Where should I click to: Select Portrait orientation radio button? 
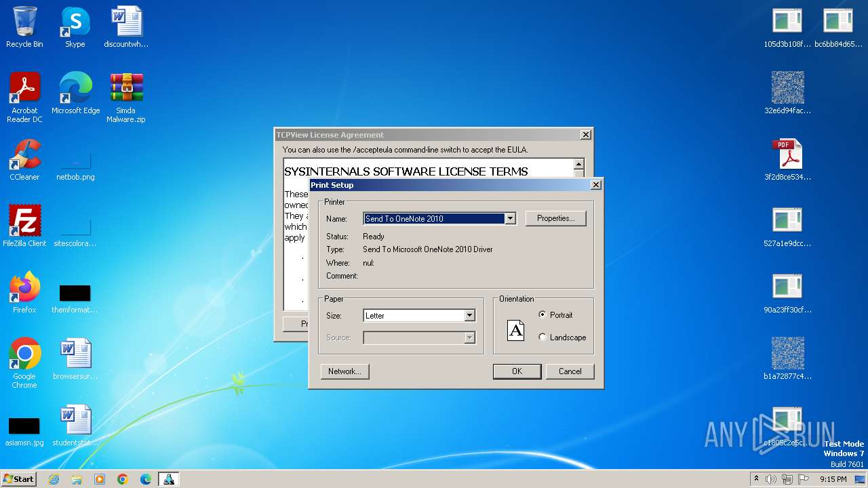[x=542, y=314]
